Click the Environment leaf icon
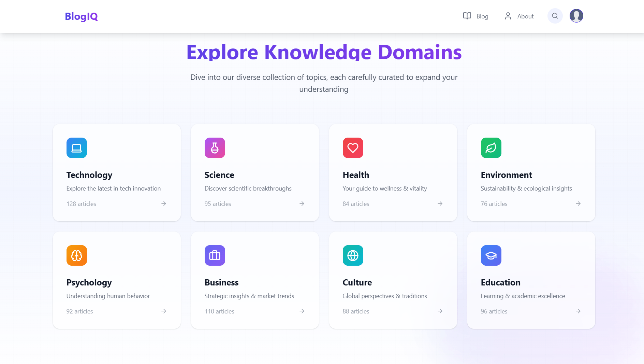Viewport: 644px width, 364px height. [x=491, y=148]
